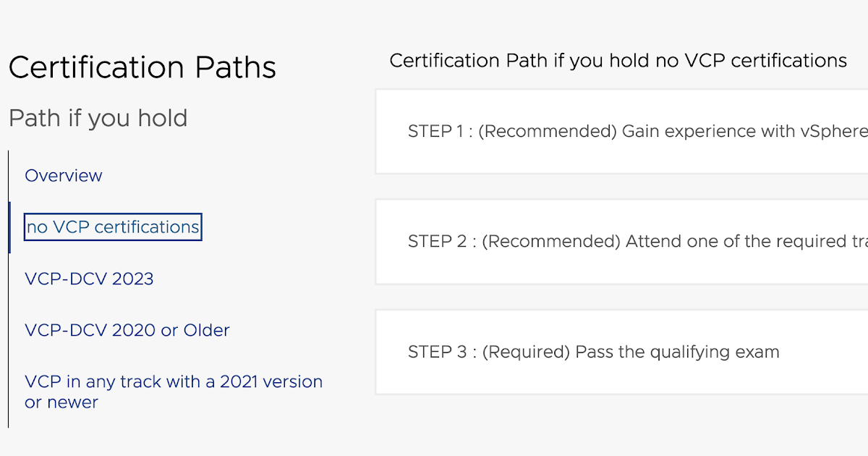The height and width of the screenshot is (456, 868).
Task: Expand the STEP 3 qualifying exam panel
Action: (x=621, y=352)
